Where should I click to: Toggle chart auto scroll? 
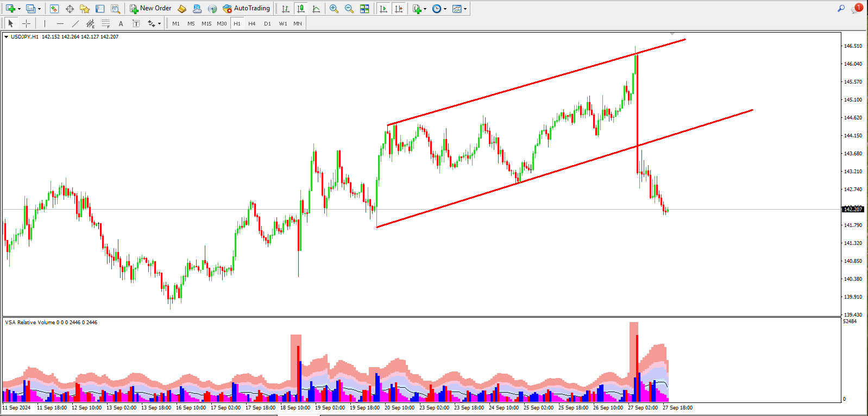[383, 9]
